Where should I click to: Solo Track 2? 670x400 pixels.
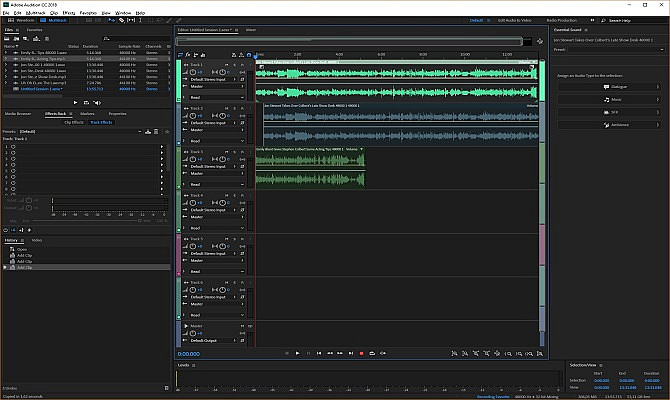point(234,107)
